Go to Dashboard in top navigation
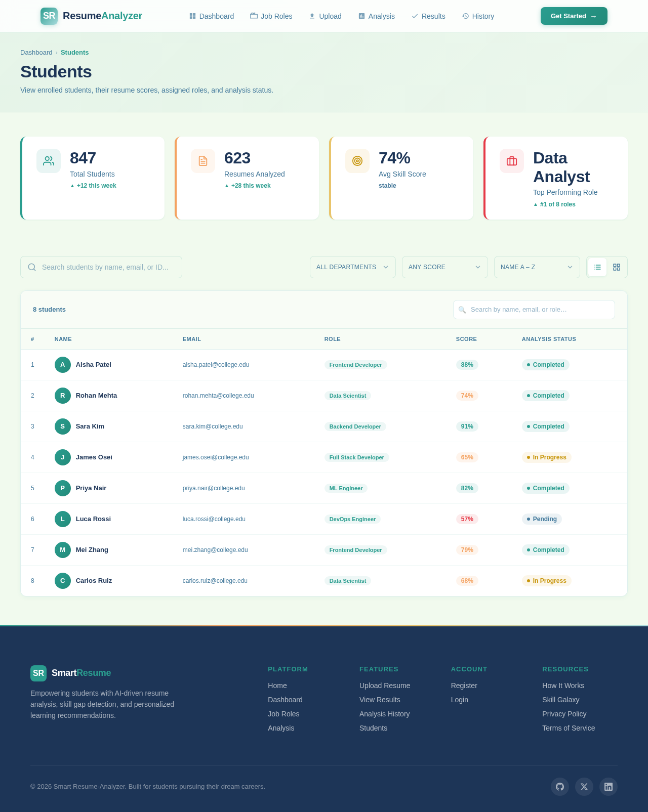The image size is (648, 812). [x=212, y=16]
